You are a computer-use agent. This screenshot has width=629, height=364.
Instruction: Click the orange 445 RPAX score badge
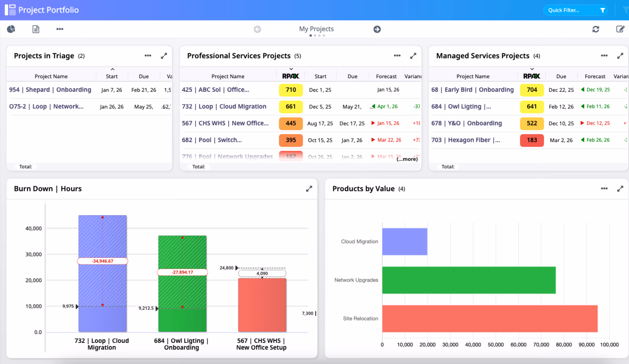click(x=291, y=123)
